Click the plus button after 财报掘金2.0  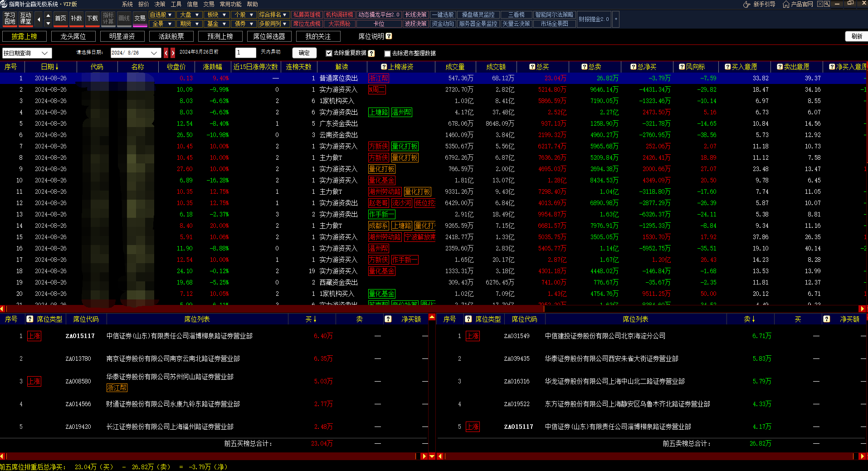click(616, 19)
